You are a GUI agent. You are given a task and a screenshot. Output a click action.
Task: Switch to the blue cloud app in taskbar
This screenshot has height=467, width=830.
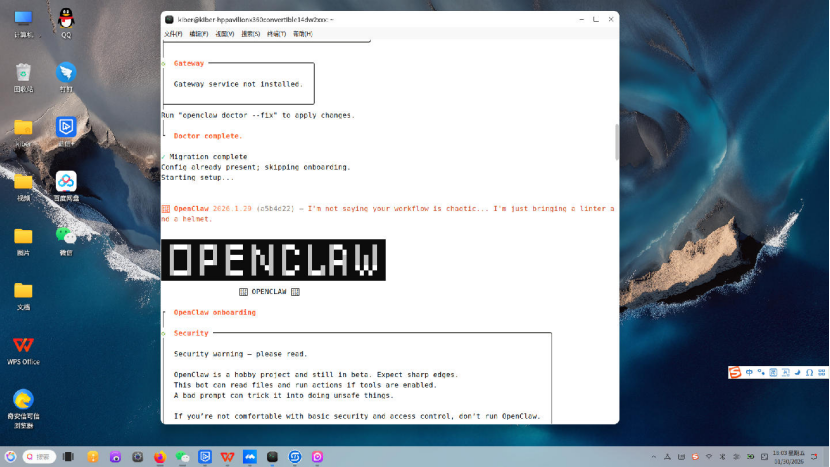(x=250, y=456)
